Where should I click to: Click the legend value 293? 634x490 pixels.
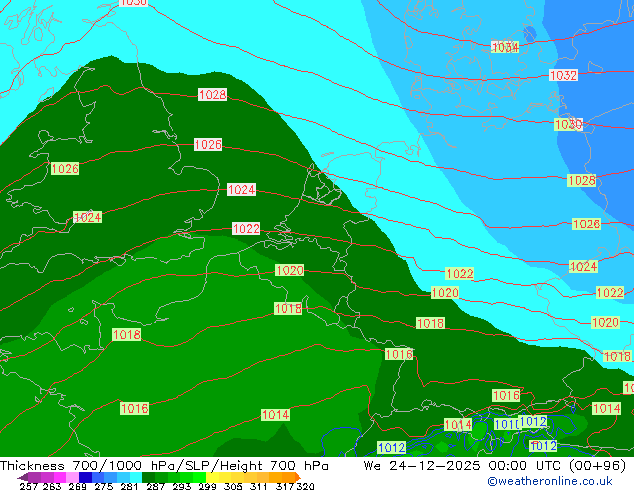pos(181,486)
